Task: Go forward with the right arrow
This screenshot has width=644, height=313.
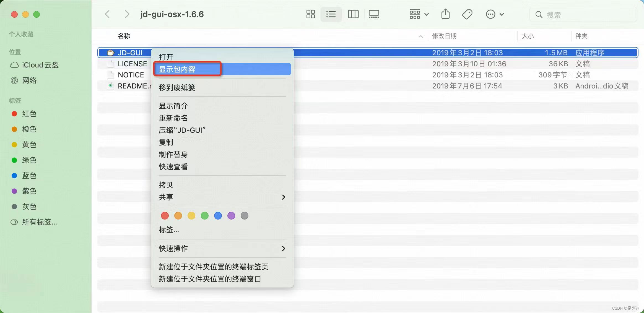Action: [x=127, y=14]
